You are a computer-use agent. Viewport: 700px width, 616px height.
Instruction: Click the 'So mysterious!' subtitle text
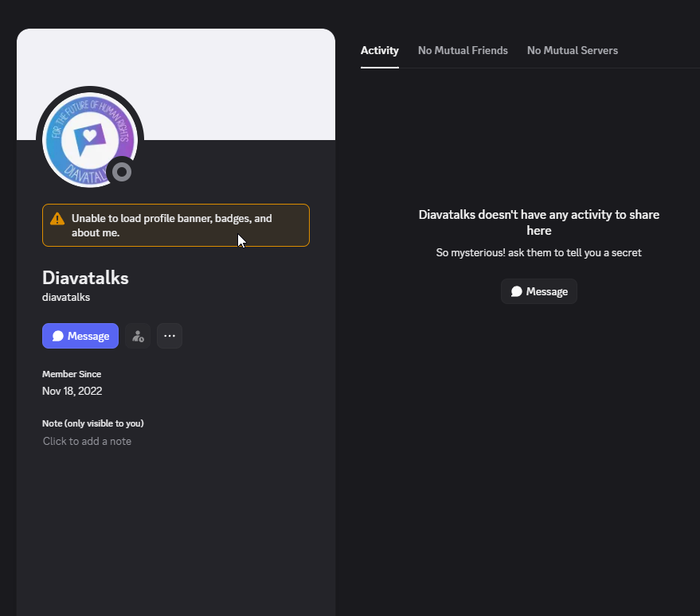[x=538, y=252]
